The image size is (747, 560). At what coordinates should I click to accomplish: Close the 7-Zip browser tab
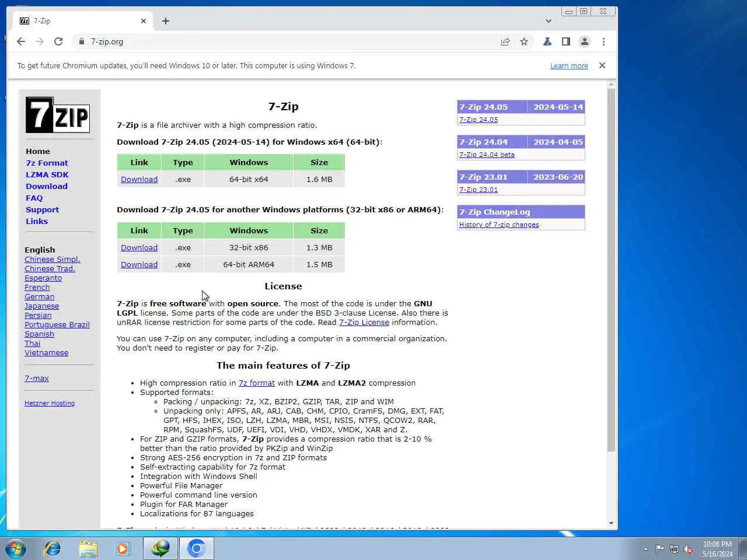(144, 21)
